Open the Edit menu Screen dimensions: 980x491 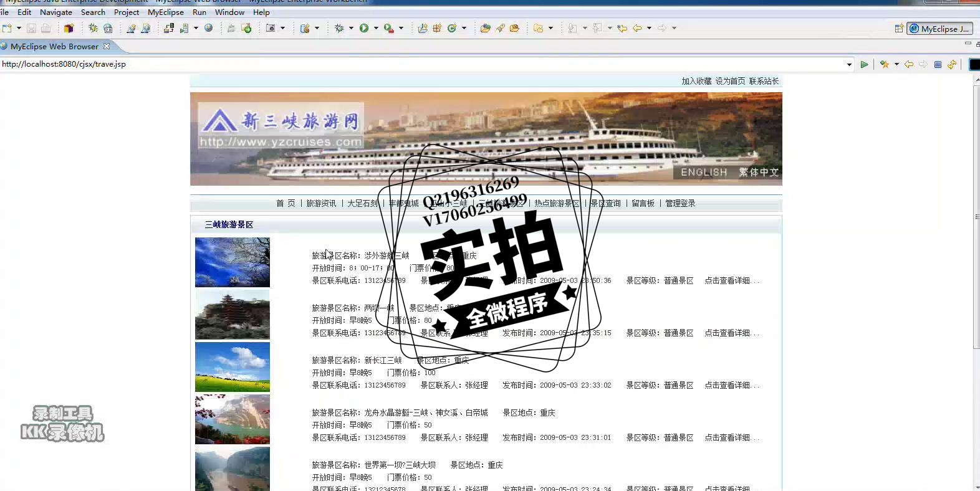coord(24,12)
